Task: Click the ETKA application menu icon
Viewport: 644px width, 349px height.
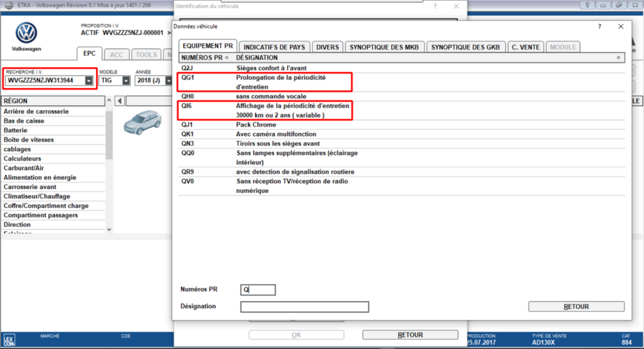Action: 9,5
